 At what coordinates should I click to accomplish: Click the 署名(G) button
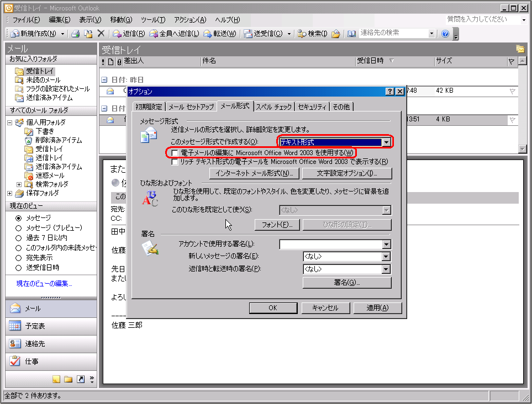click(x=347, y=283)
